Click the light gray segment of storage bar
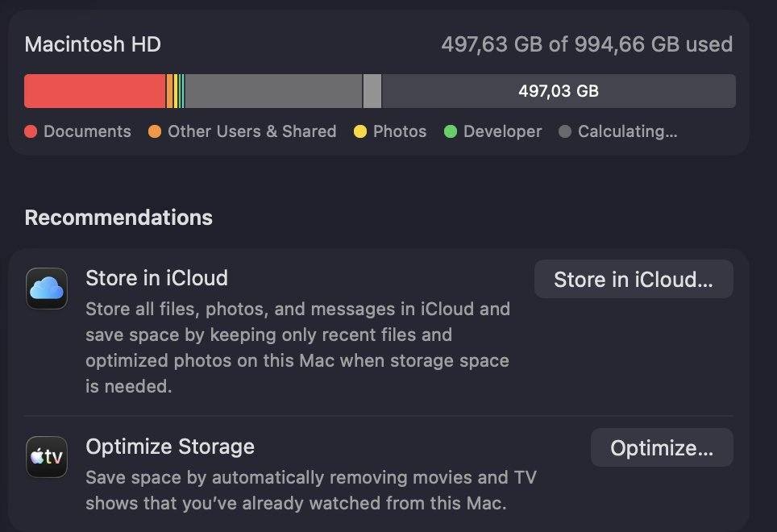Screen dimensions: 777x532 tap(372, 91)
